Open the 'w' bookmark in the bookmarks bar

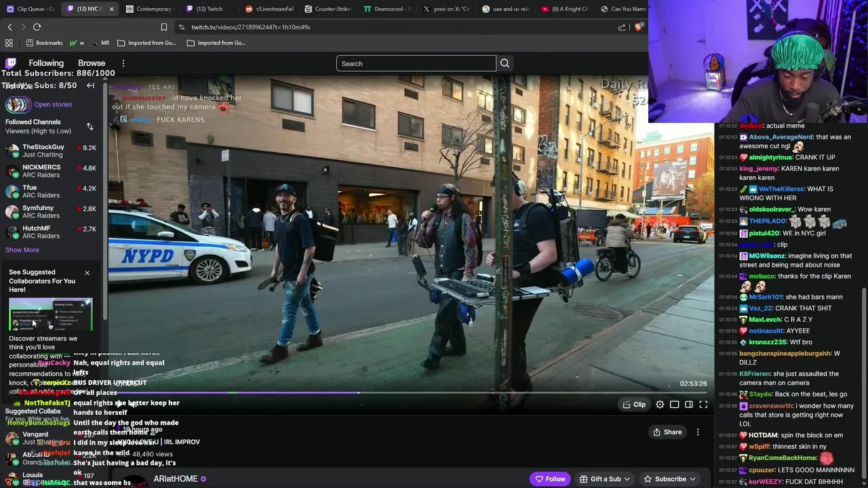point(77,43)
